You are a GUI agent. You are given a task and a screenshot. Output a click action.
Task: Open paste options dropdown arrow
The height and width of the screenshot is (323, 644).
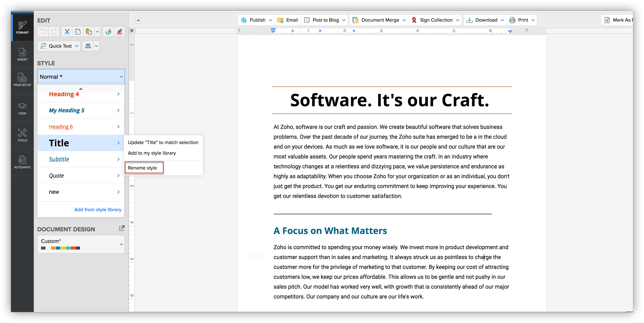(x=97, y=32)
